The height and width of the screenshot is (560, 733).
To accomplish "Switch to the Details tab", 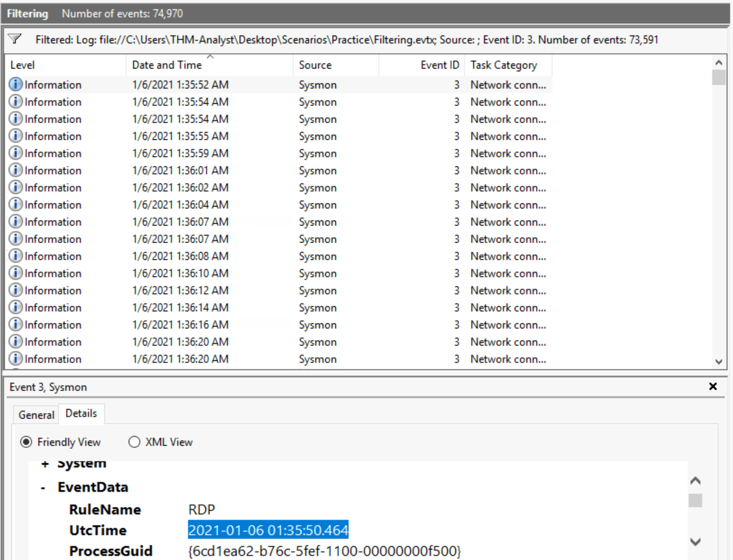I will click(x=81, y=413).
